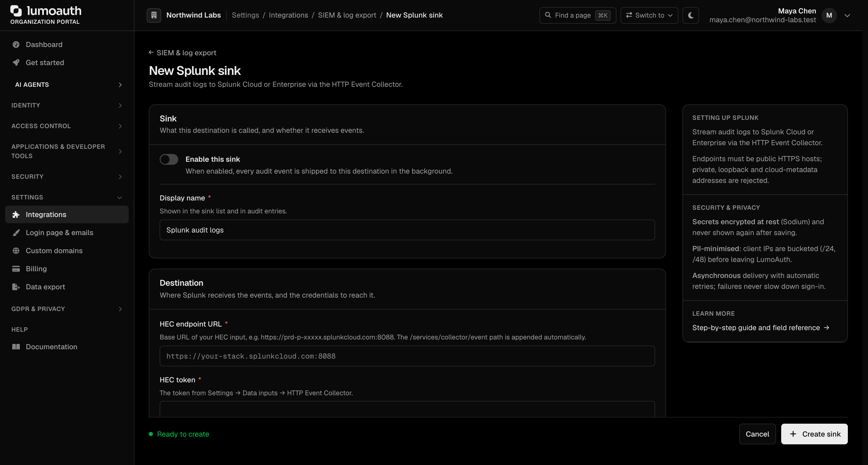Viewport: 868px width, 465px height.
Task: Open the Billing menu item
Action: point(67,269)
